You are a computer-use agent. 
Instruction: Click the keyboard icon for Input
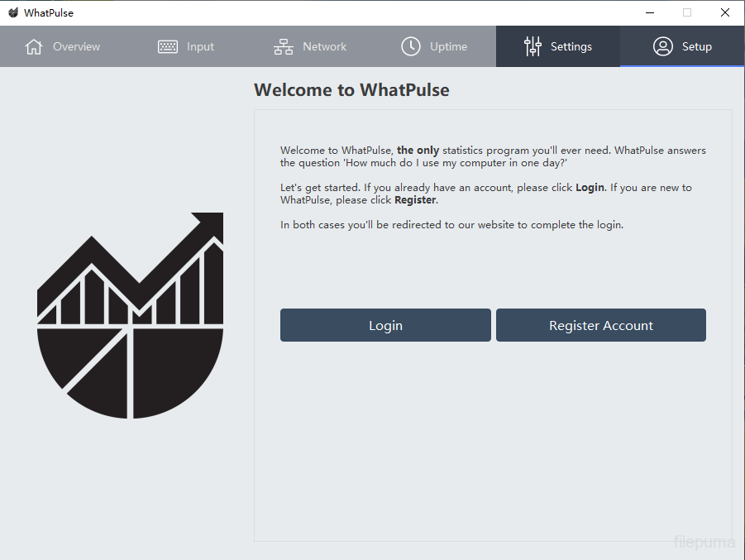click(168, 47)
